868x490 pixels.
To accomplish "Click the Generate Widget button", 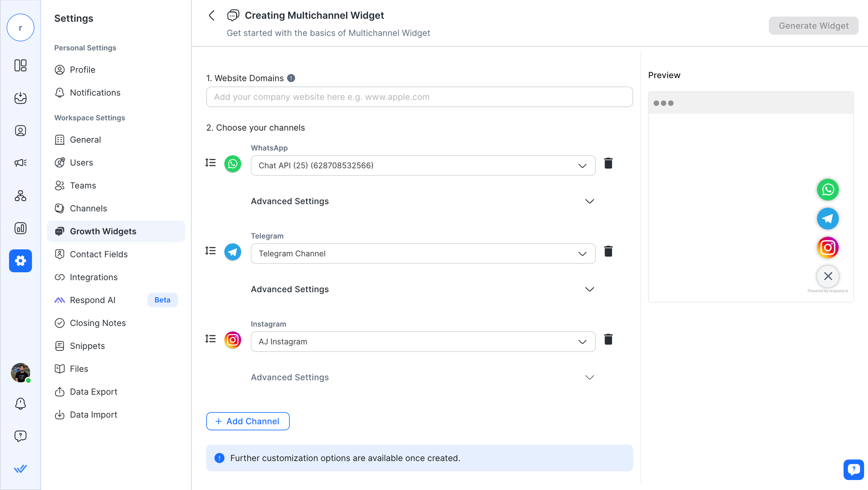I will coord(813,26).
